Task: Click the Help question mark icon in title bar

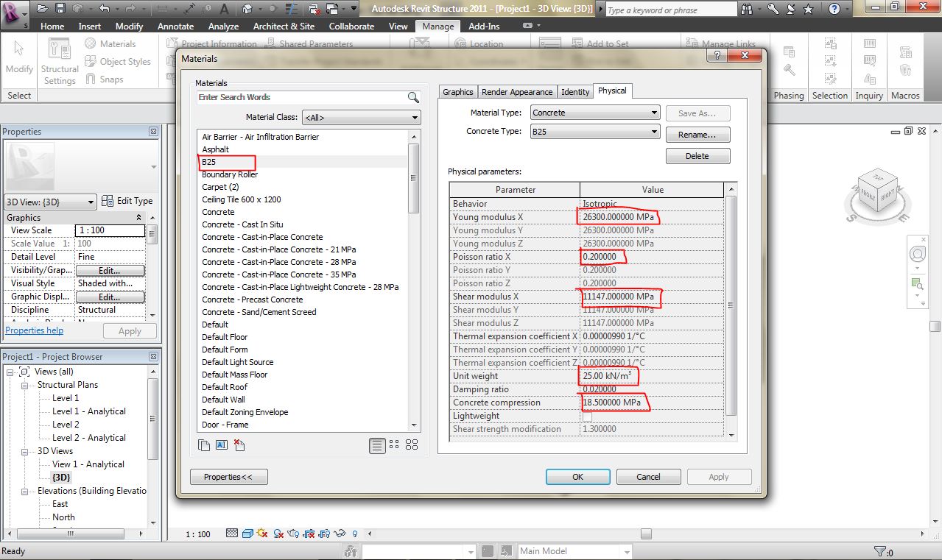Action: 834,10
